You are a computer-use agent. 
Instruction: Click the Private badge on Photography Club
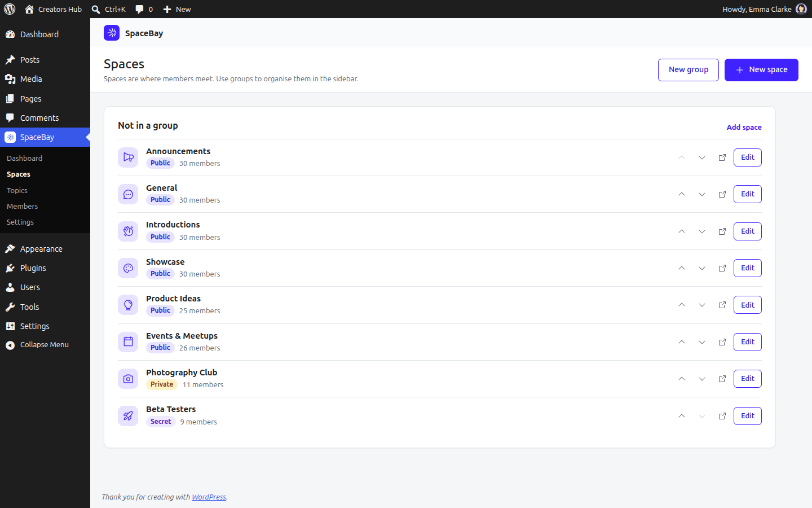click(x=162, y=384)
